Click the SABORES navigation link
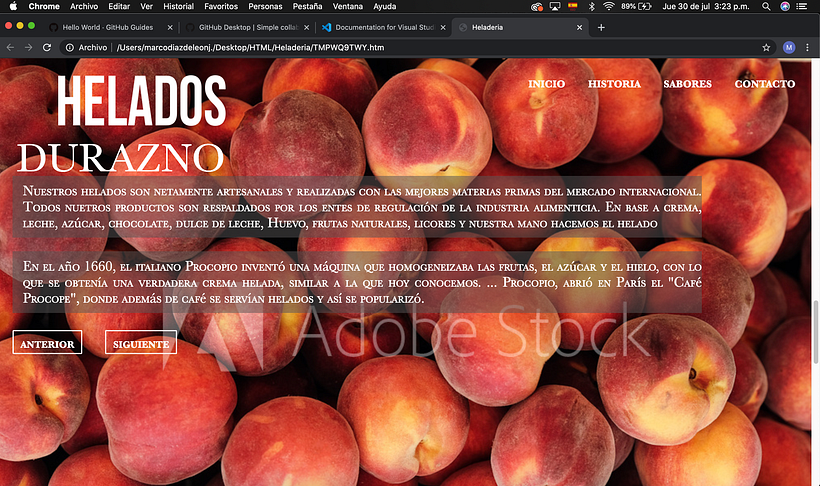 coord(687,84)
